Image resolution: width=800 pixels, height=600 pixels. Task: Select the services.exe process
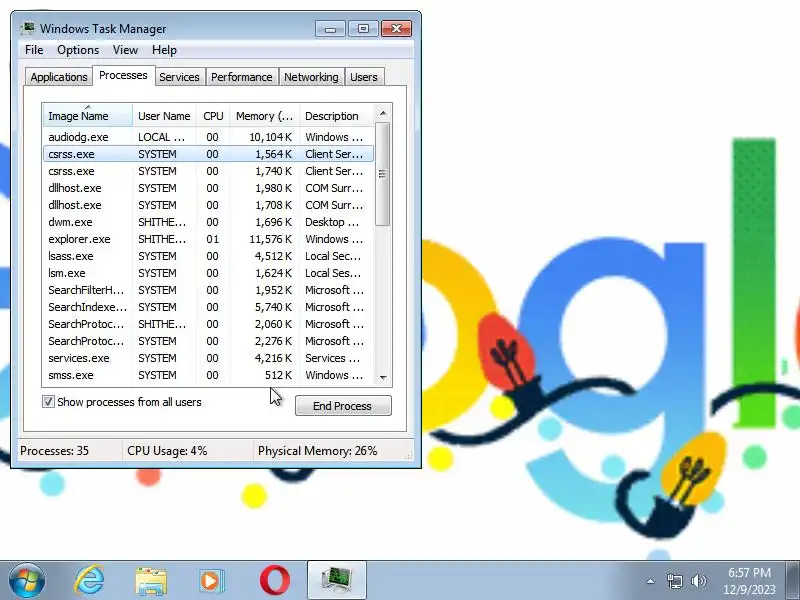tap(208, 358)
